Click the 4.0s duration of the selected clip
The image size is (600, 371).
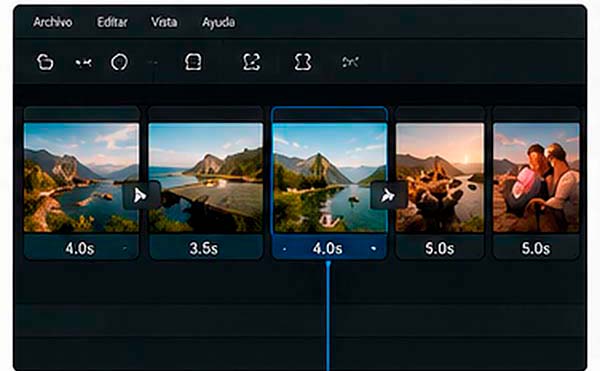328,249
